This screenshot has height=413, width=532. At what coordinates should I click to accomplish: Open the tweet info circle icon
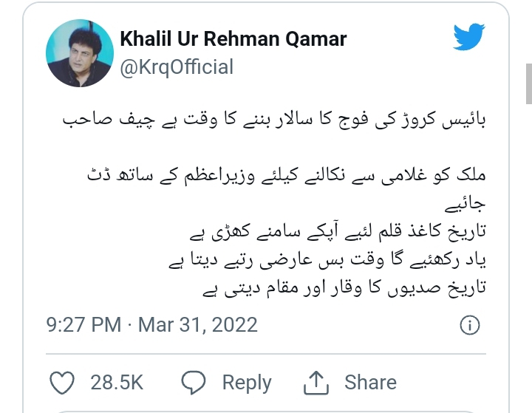(x=470, y=325)
